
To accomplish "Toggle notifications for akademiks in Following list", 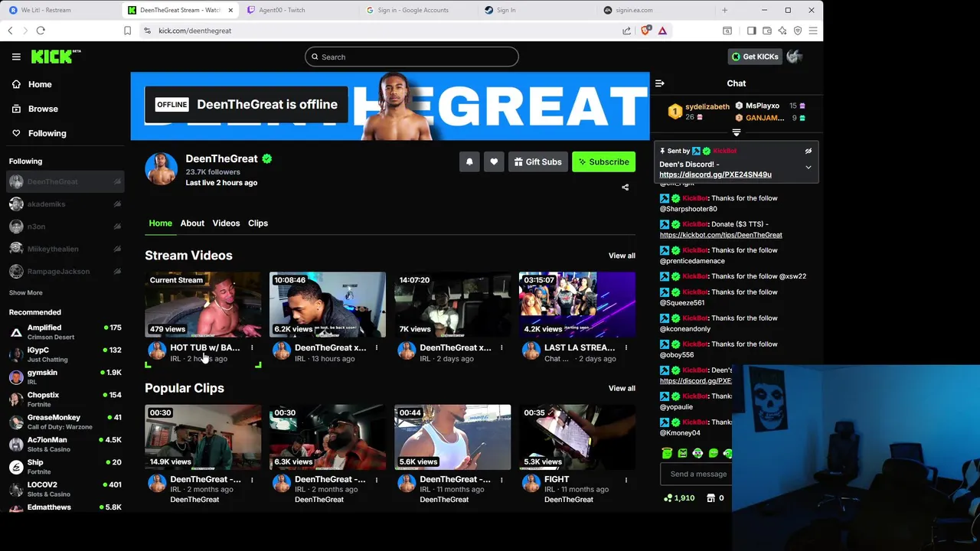I will tap(117, 204).
